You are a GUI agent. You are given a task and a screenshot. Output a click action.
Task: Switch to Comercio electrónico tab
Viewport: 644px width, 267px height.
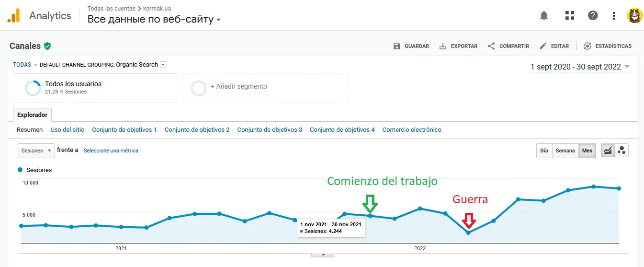pos(412,130)
